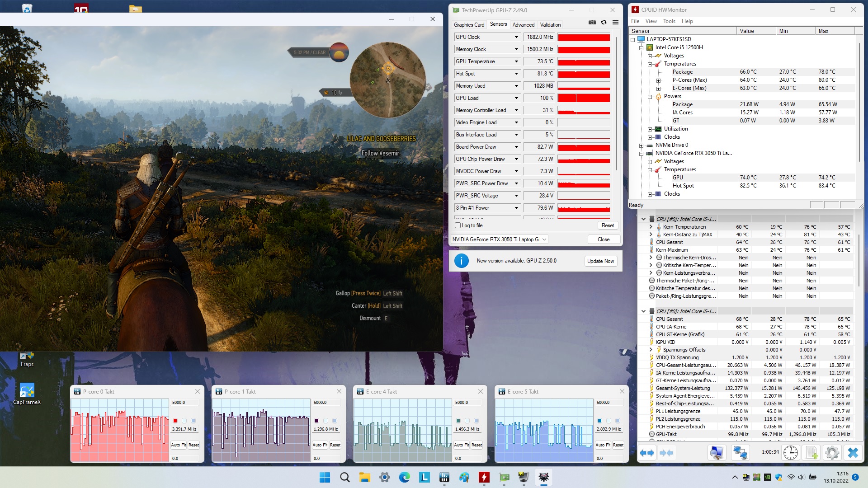Click the HWiNFO clock reset icon

pos(791,453)
